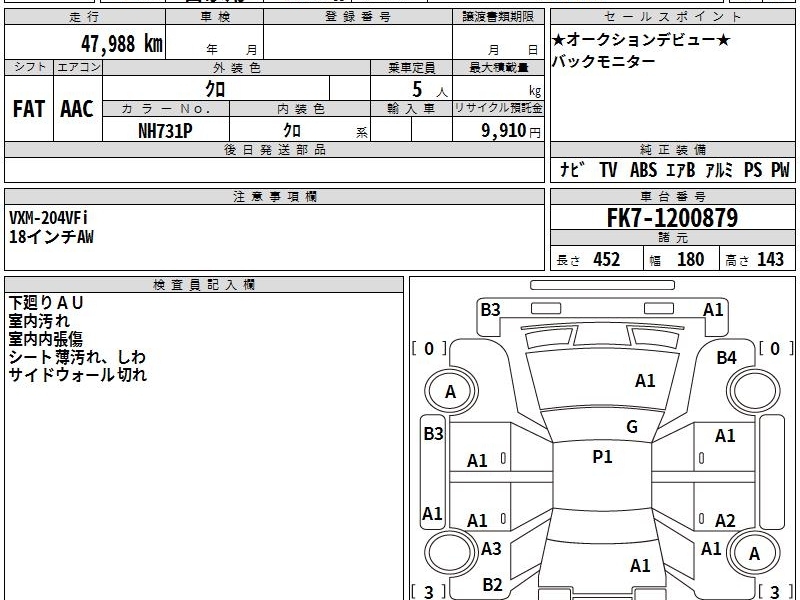The image size is (800, 600).
Task: Select クロ under the 外装色 header
Action: click(x=215, y=89)
